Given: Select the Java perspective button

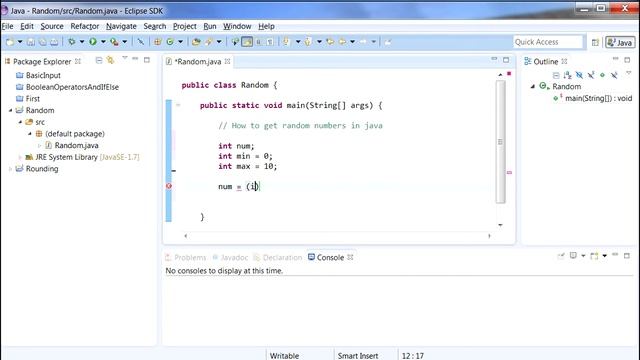Looking at the screenshot, I should coord(620,42).
